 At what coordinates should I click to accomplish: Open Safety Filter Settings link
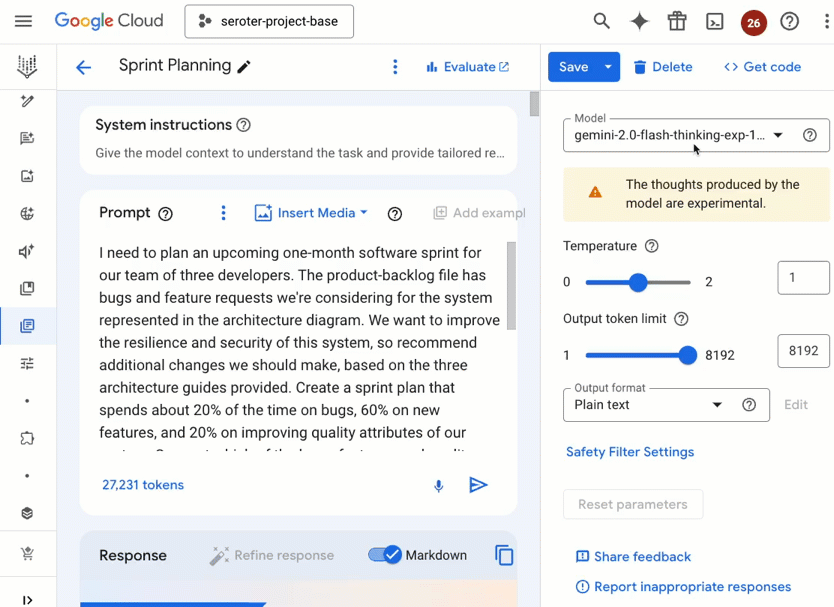[x=630, y=452]
